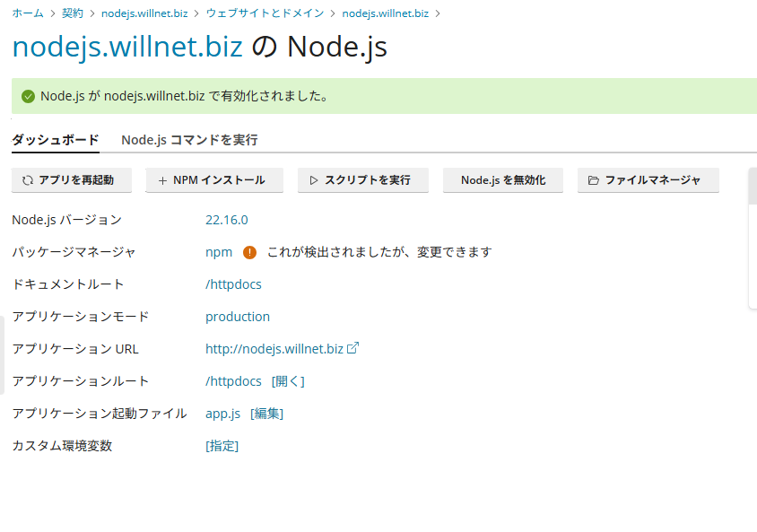
Task: Click the plus icon on NPM インストール
Action: pyautogui.click(x=162, y=180)
